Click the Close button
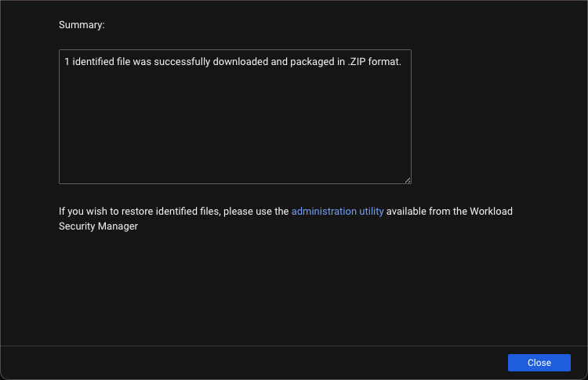 coord(539,363)
